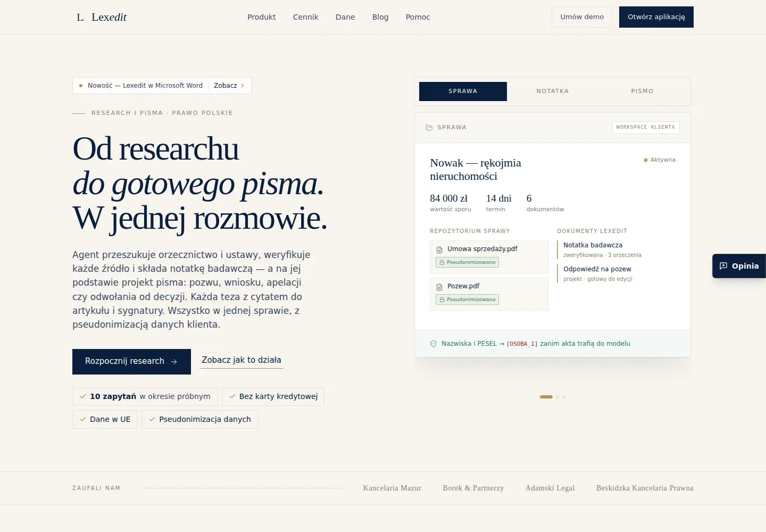Click arrow icon in Rozpocznij research button
The height and width of the screenshot is (532, 766).
(x=174, y=362)
